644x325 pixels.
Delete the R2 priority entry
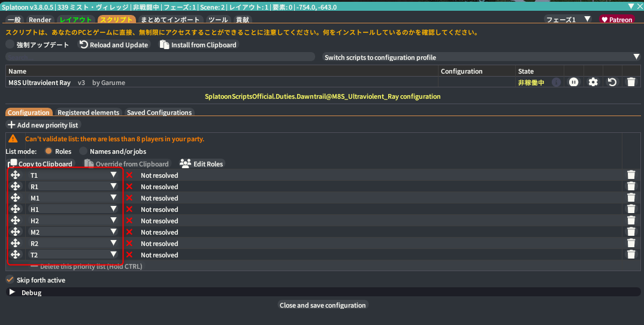coord(631,244)
